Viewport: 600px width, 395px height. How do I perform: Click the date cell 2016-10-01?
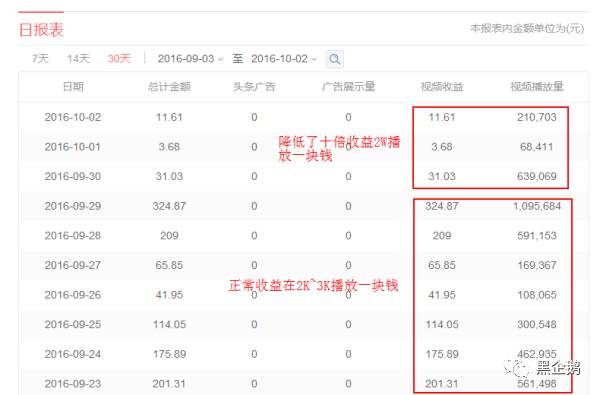click(73, 147)
